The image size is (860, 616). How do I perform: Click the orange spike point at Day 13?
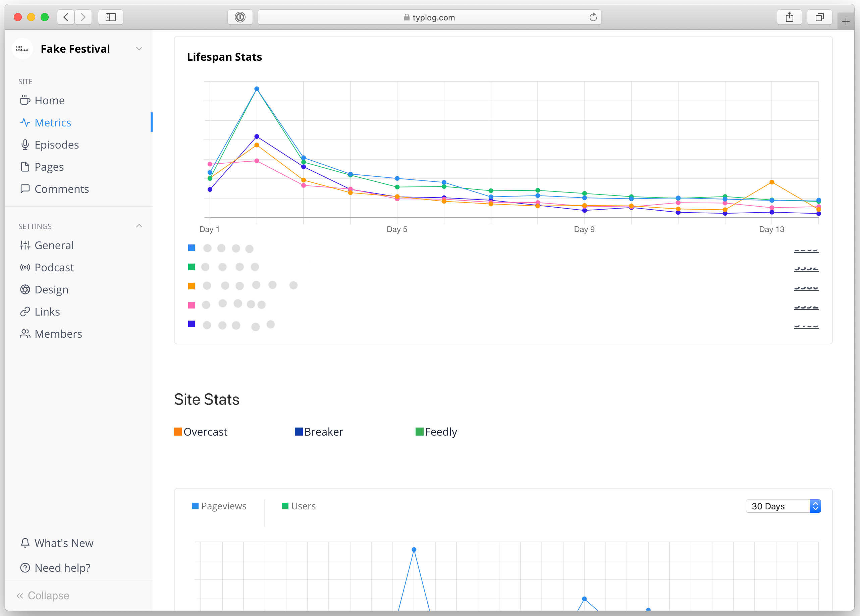(772, 182)
